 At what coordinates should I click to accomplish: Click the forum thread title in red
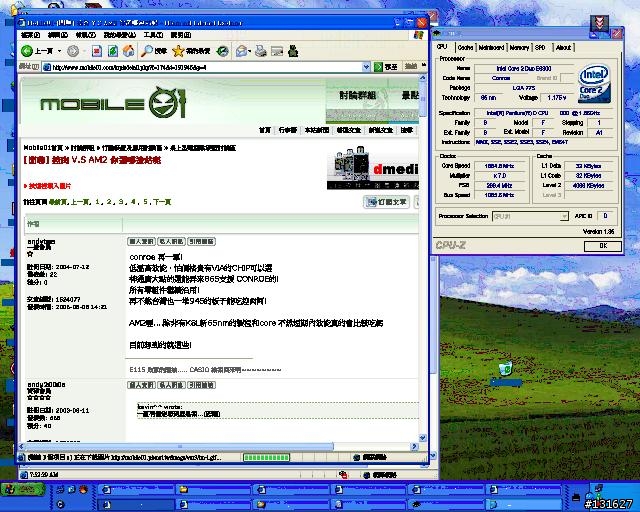[x=92, y=160]
